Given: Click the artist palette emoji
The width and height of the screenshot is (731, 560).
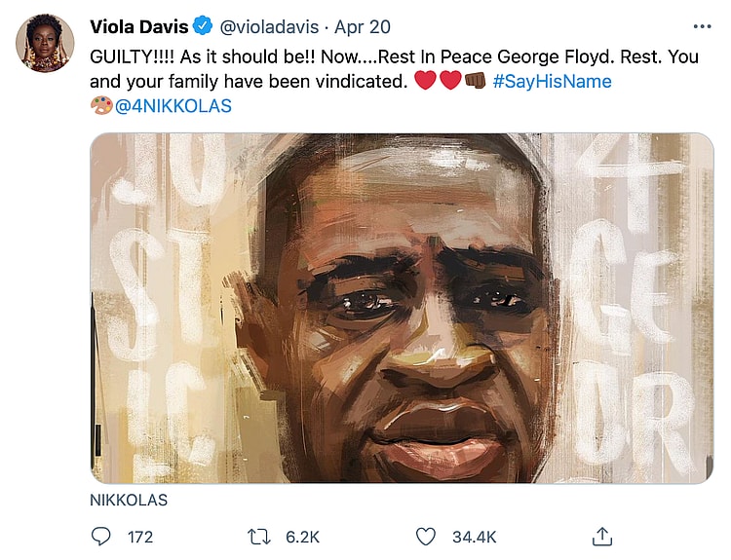Looking at the screenshot, I should pos(100,106).
